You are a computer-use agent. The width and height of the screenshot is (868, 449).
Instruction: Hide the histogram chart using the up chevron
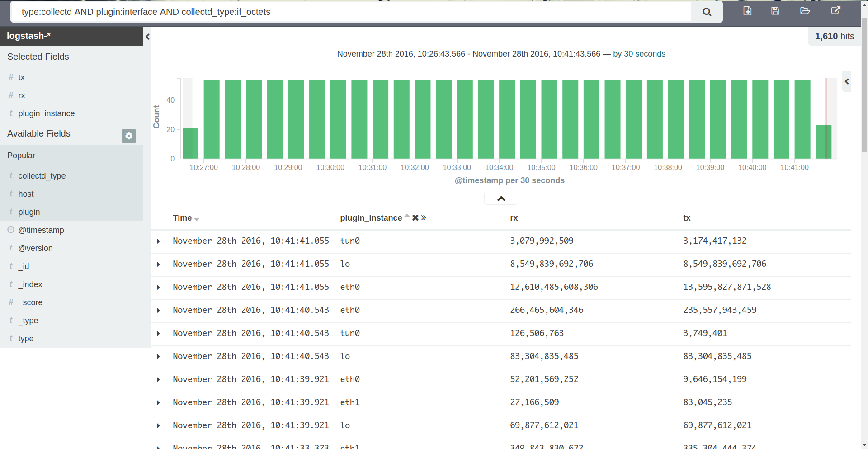point(501,199)
